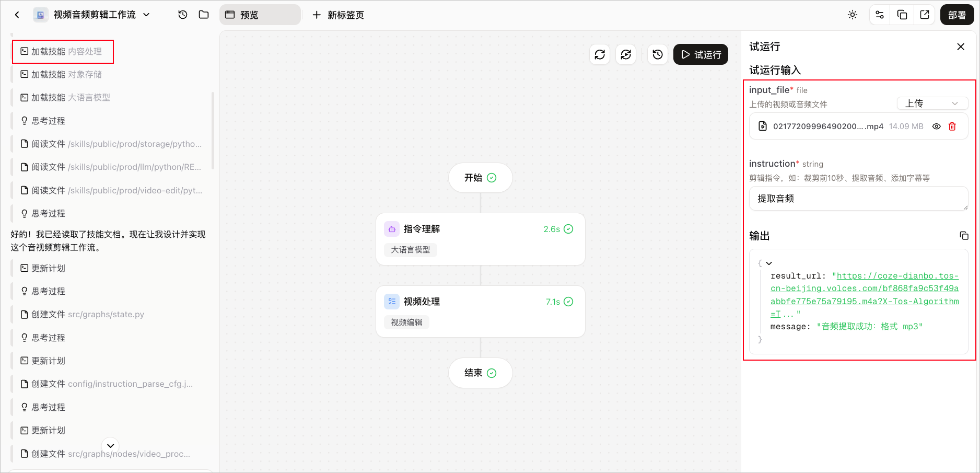This screenshot has height=473, width=980.
Task: Open the settings sliders icon top right
Action: click(880, 15)
